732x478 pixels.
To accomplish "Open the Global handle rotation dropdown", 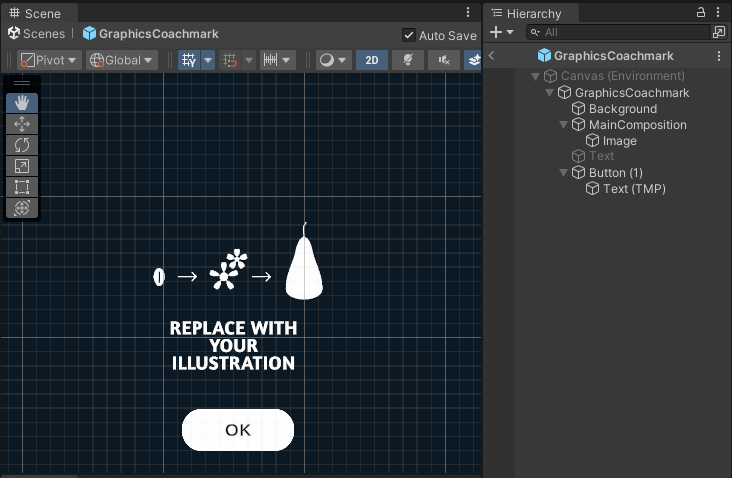I will click(x=123, y=60).
